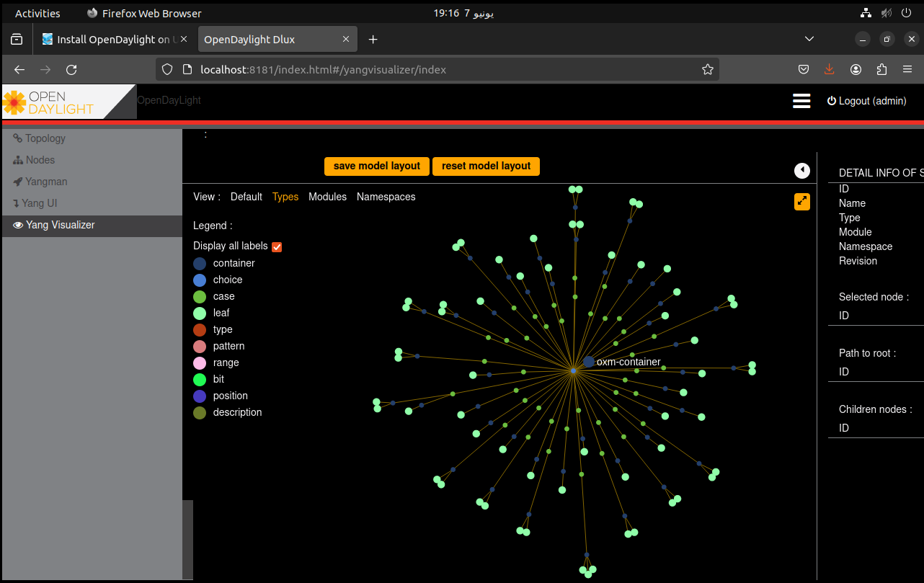Open Firefox downloads panel
This screenshot has width=924, height=583.
point(829,70)
